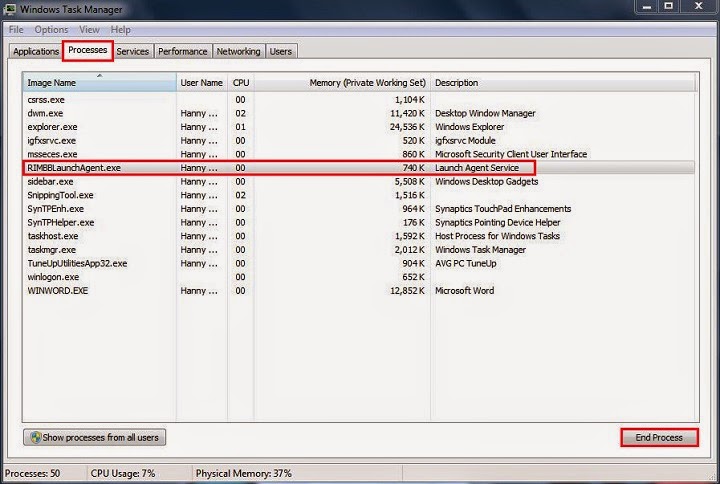Image resolution: width=720 pixels, height=484 pixels.
Task: Open the Options menu
Action: point(51,30)
